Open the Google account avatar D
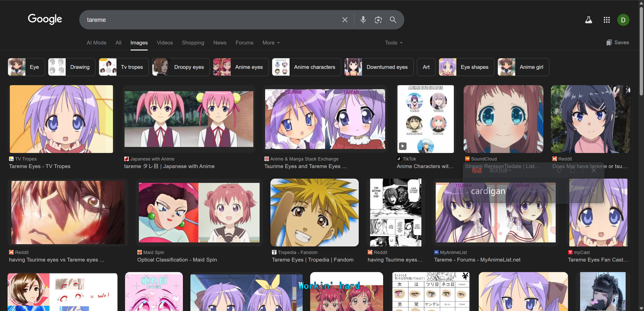This screenshot has width=644, height=311. [x=623, y=20]
